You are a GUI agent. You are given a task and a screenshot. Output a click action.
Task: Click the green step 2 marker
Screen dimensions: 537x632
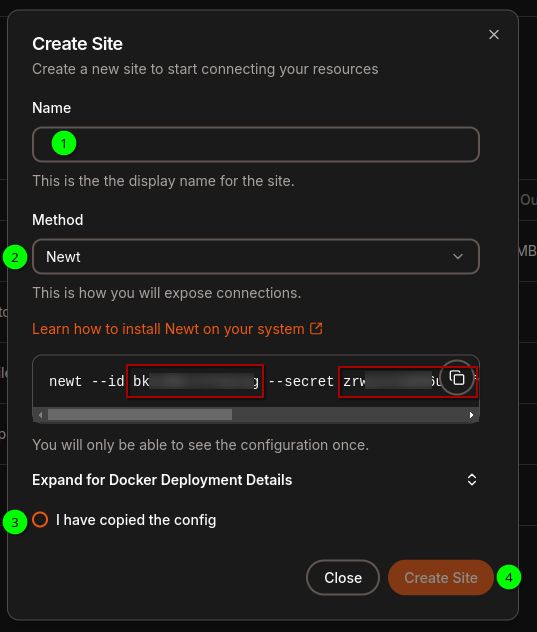pyautogui.click(x=15, y=257)
